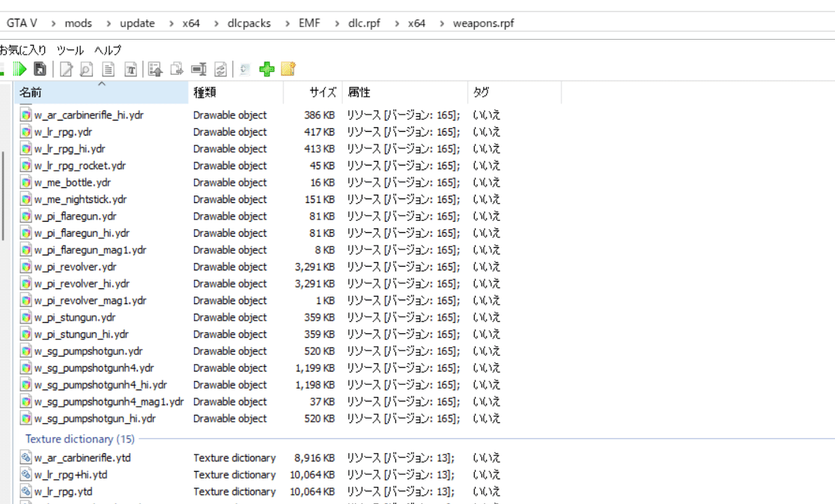Open the chevron after mods in path

109,23
